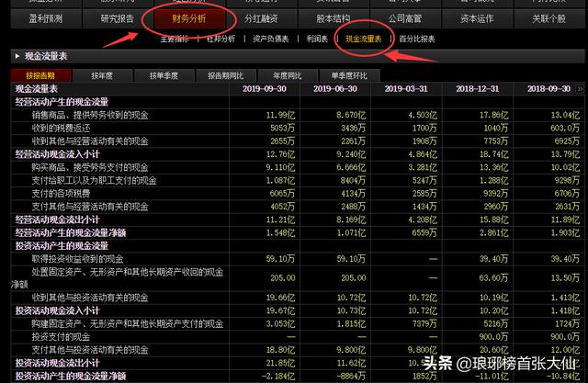Select the row 经营活动现金流入小计
Screen dimensions: 588x383
[x=298, y=154]
